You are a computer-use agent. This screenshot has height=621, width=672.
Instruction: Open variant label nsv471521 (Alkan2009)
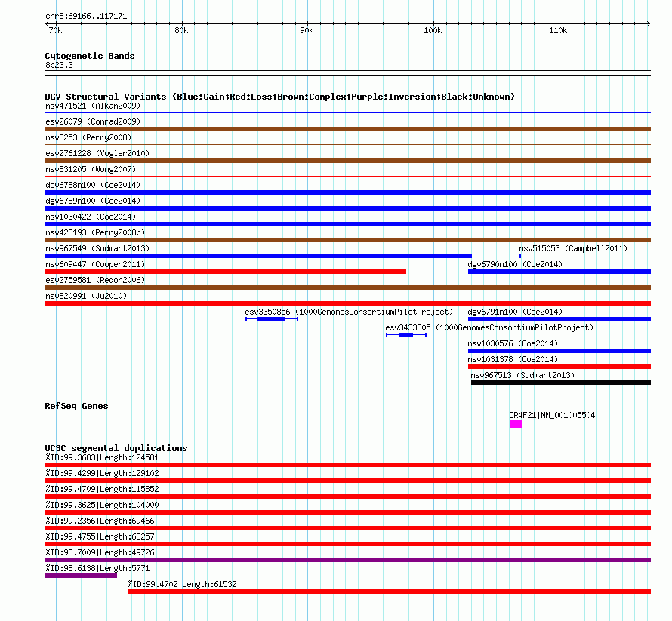pyautogui.click(x=93, y=106)
